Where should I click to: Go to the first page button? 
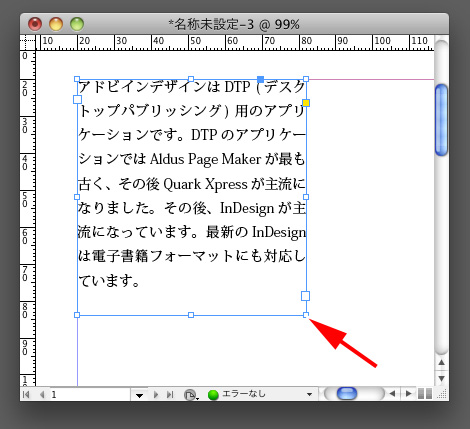coord(26,395)
